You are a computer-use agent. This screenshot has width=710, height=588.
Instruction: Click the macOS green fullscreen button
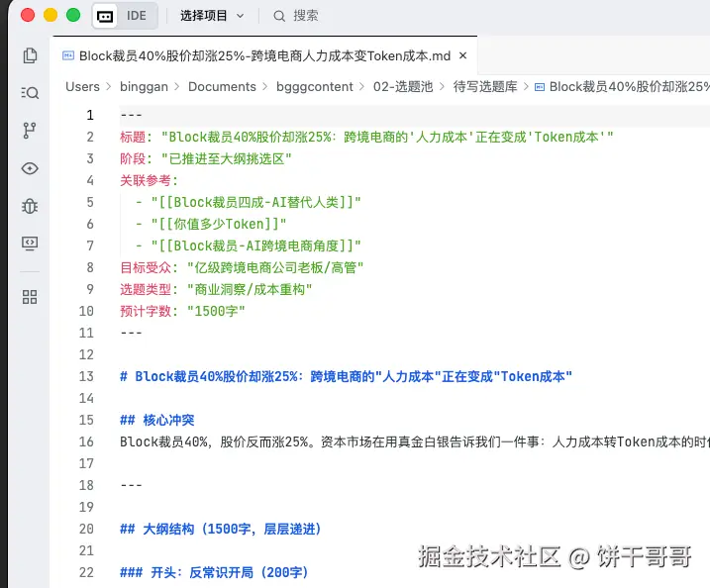pos(73,15)
